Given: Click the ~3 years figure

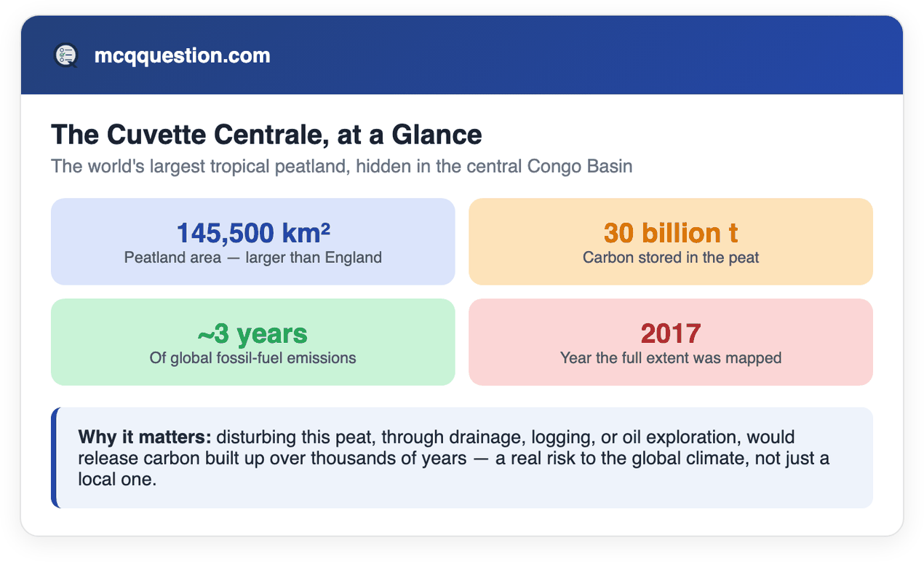Looking at the screenshot, I should pos(252,333).
